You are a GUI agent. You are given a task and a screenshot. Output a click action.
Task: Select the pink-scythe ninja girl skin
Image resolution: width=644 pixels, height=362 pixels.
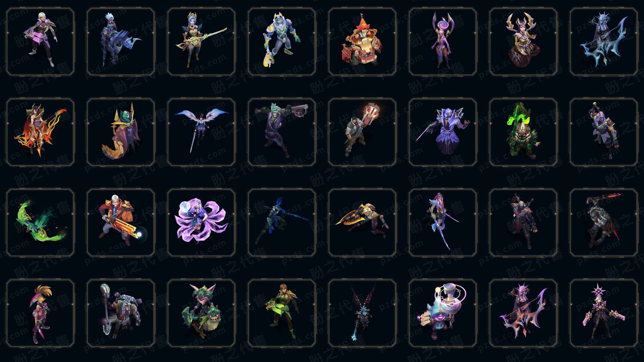coord(40,313)
